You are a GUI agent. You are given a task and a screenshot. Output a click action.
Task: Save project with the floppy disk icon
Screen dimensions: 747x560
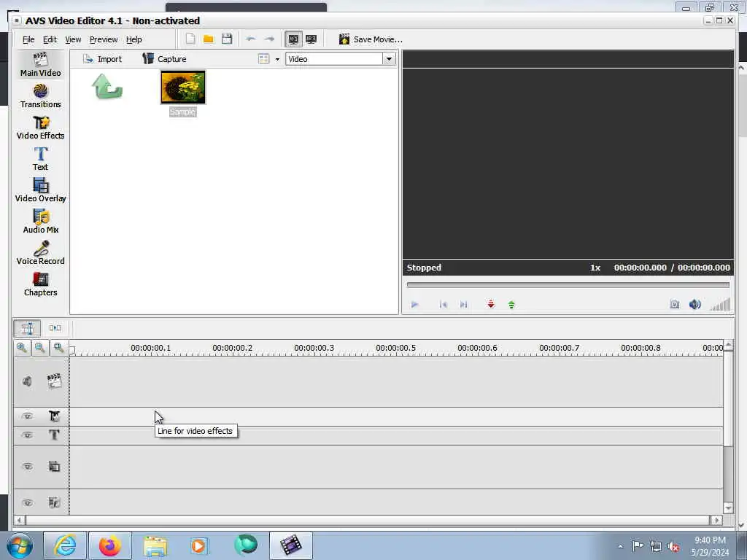click(227, 39)
